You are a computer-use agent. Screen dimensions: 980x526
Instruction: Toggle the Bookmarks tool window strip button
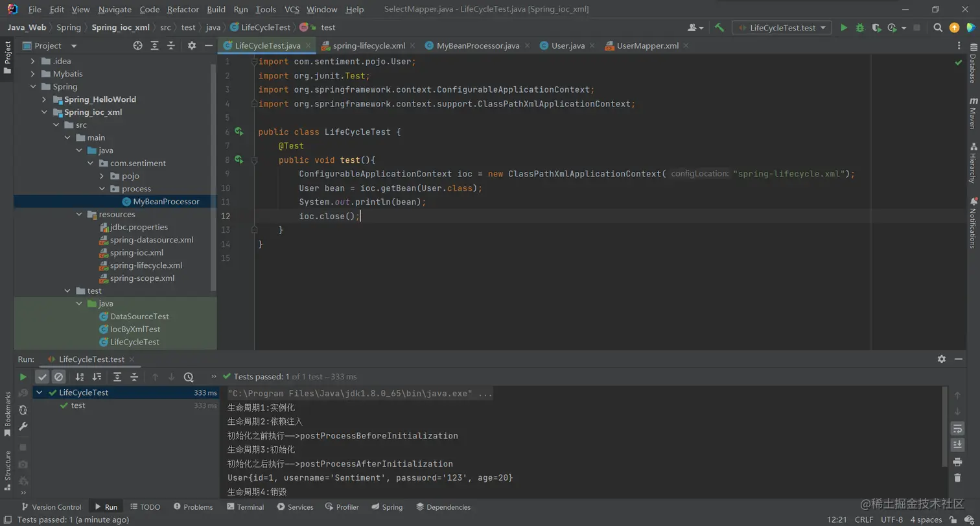[8, 414]
